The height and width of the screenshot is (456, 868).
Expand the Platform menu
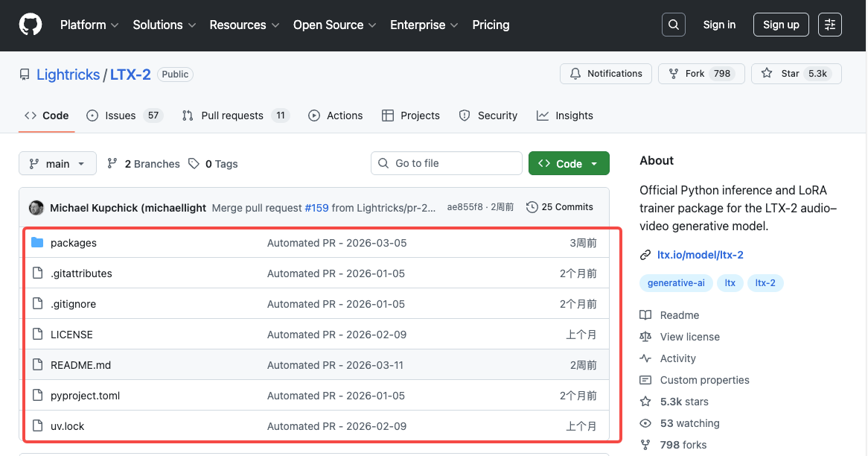point(89,25)
